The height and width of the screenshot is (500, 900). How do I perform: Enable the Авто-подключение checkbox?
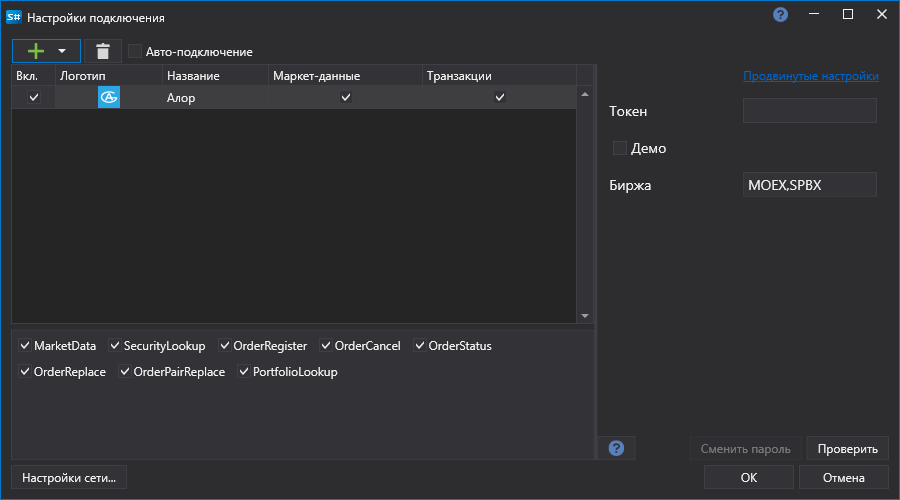click(x=135, y=52)
